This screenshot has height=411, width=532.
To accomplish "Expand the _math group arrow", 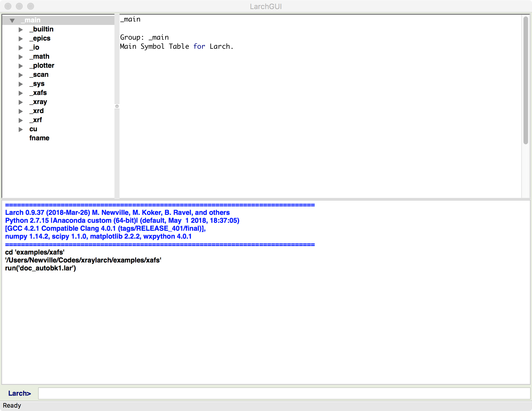I will (x=21, y=57).
